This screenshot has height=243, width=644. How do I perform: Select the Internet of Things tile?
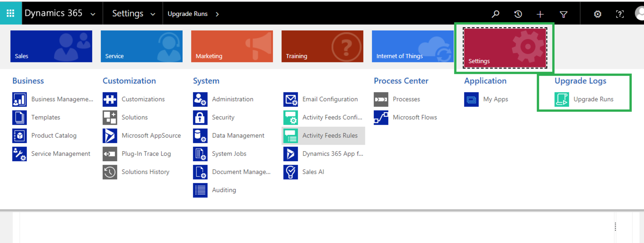[412, 46]
